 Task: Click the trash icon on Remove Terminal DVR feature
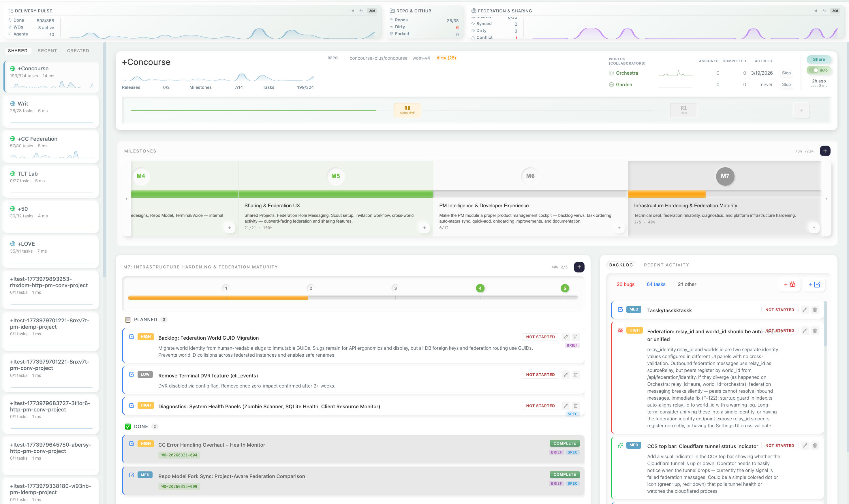tap(576, 375)
